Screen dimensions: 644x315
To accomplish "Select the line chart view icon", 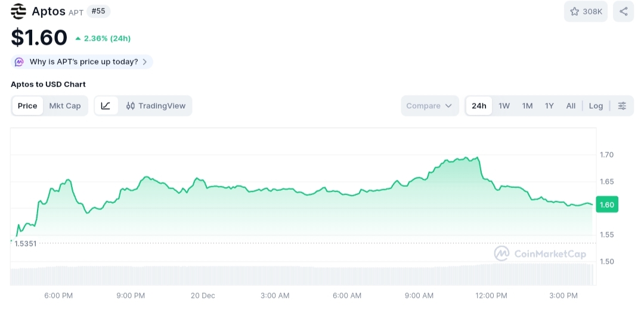I will click(106, 106).
